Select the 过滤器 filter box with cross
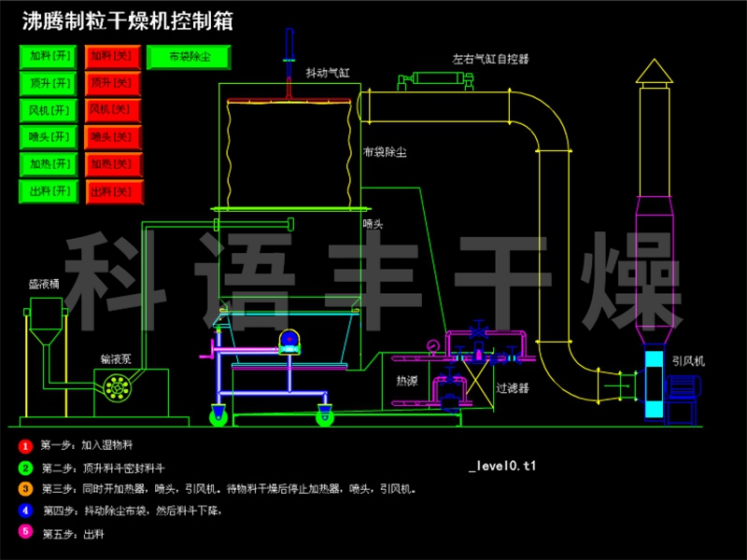Screen dimensions: 747x560 (x=478, y=385)
